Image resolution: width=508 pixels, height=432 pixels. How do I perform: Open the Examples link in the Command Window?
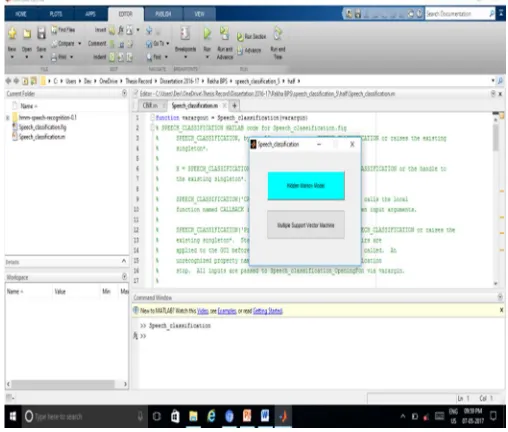coord(227,311)
